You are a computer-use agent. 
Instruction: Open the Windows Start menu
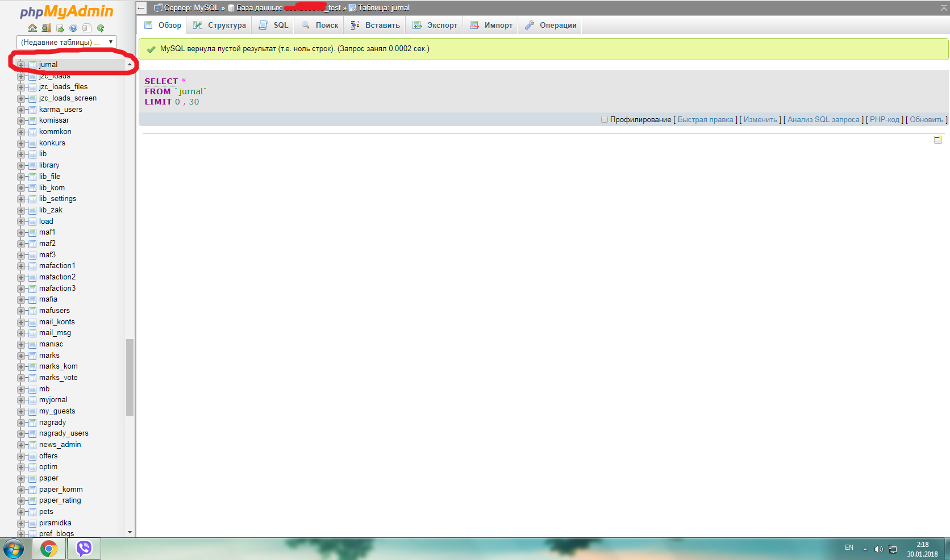tap(13, 549)
